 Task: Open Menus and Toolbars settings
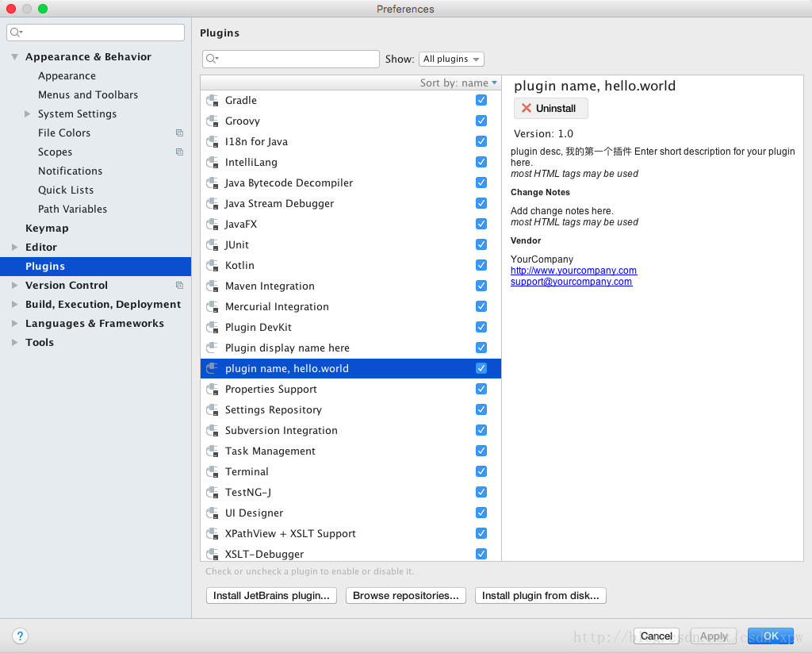coord(88,95)
